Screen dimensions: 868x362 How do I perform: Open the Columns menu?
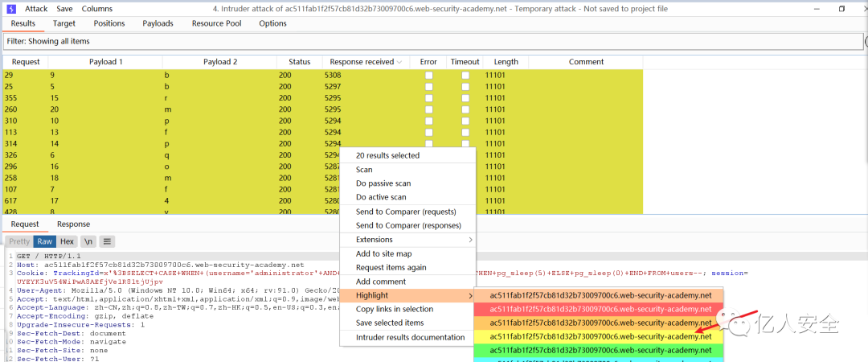tap(97, 9)
